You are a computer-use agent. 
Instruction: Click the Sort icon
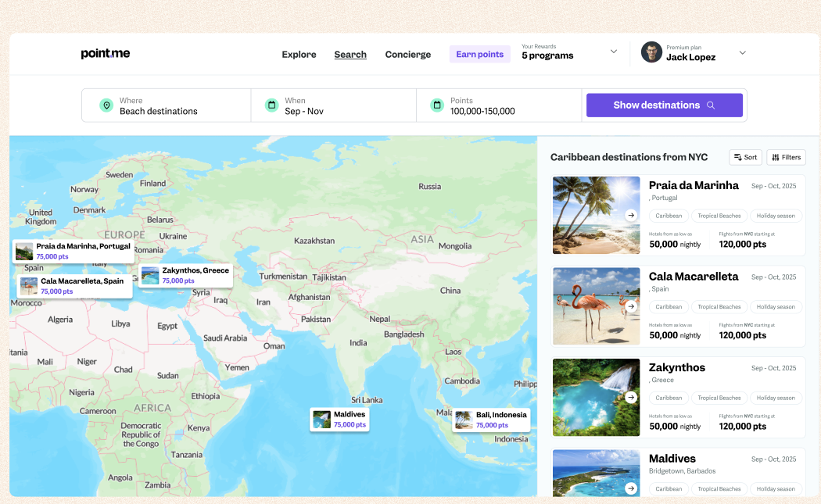tap(738, 157)
